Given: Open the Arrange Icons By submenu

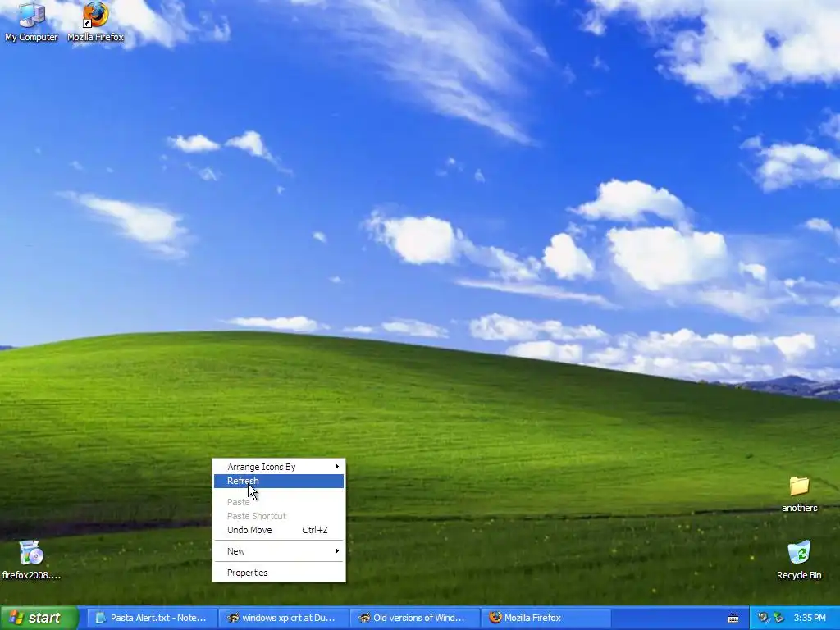Looking at the screenshot, I should point(279,467).
